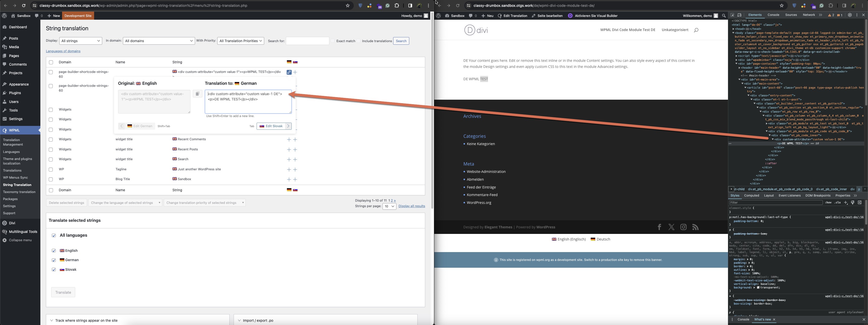The width and height of the screenshot is (868, 325).
Task: Open the RSS feed footer icon
Action: tap(695, 227)
